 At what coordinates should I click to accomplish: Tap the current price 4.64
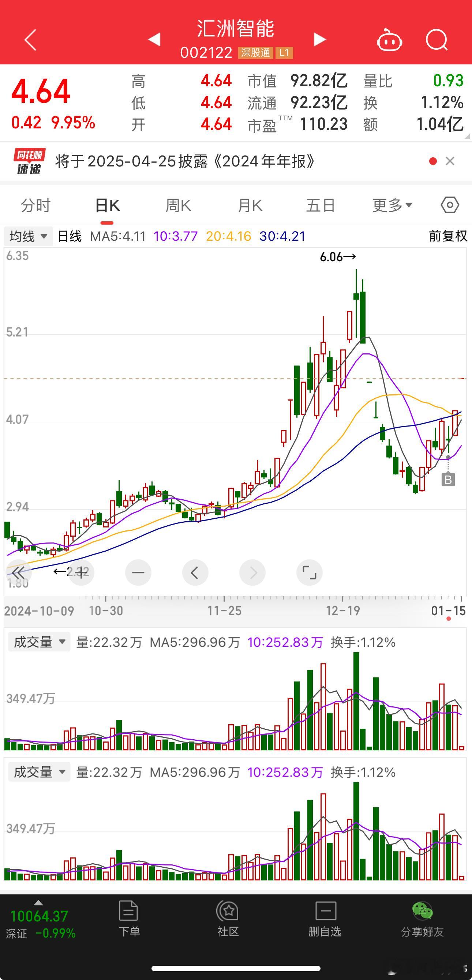click(41, 91)
